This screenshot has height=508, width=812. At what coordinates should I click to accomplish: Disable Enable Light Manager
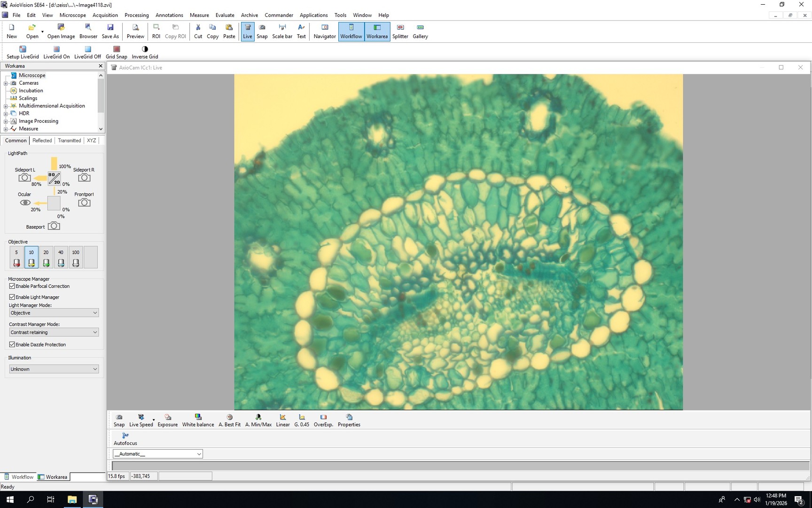[12, 297]
